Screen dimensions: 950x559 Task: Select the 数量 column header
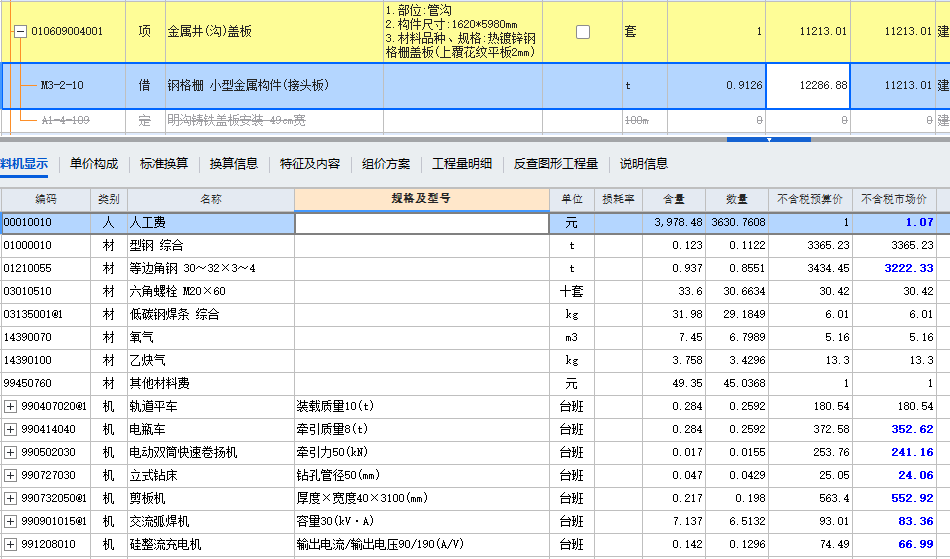[x=737, y=199]
